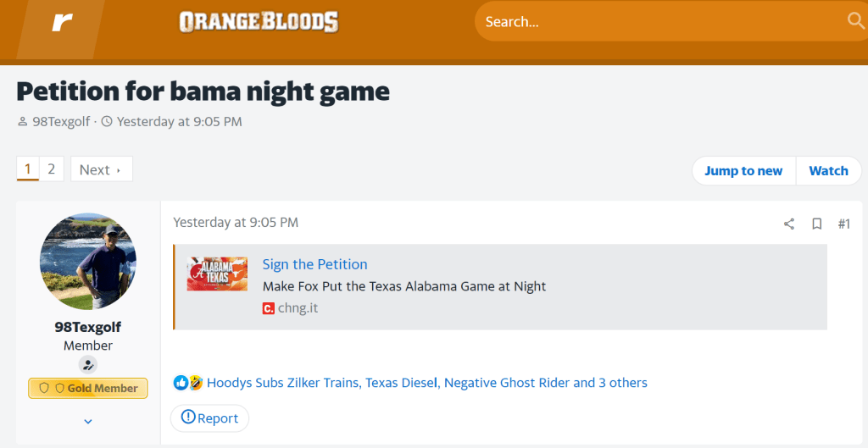Open the OrangeBloods home logo

pyautogui.click(x=259, y=22)
